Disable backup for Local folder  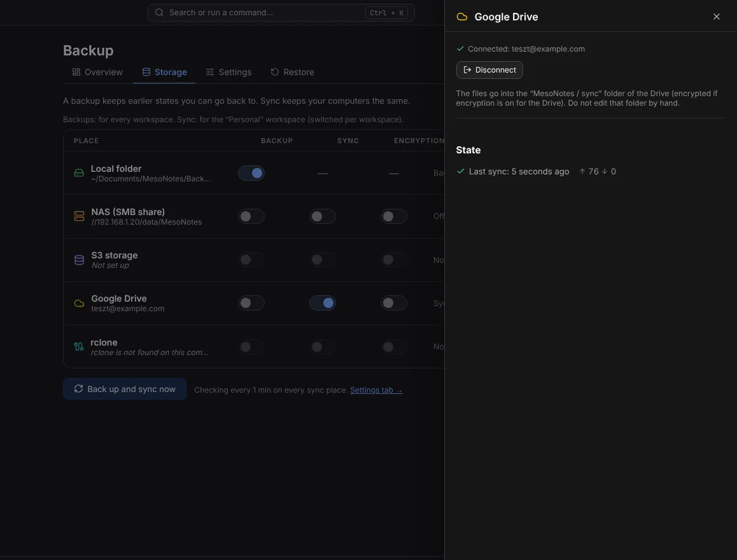coord(251,173)
